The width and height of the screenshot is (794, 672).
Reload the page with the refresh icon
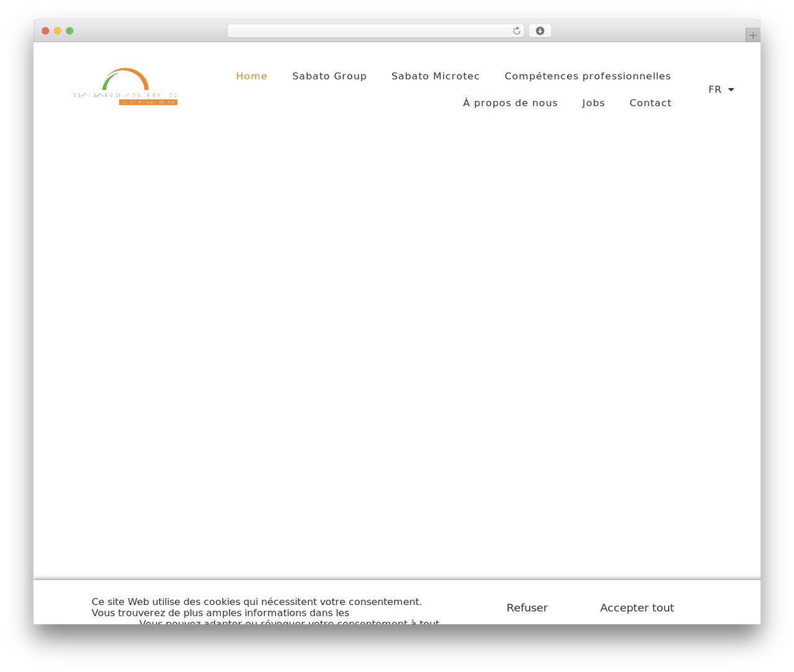(x=516, y=31)
